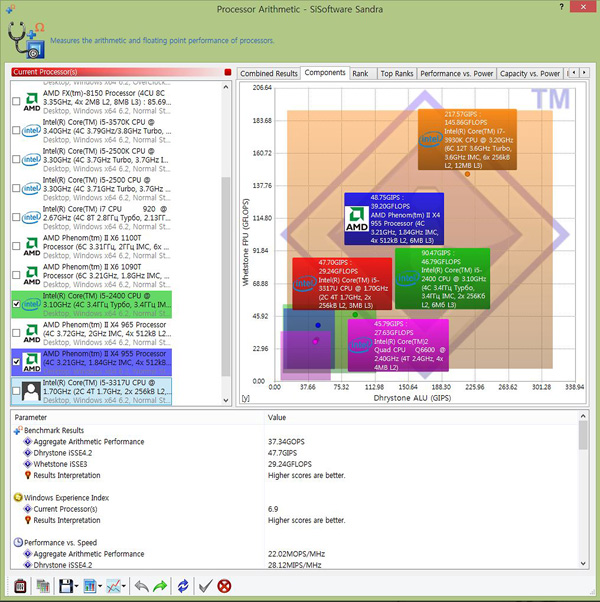Click the results panel scrollbar thumb
Image resolution: width=600 pixels, height=602 pixels.
[x=583, y=435]
